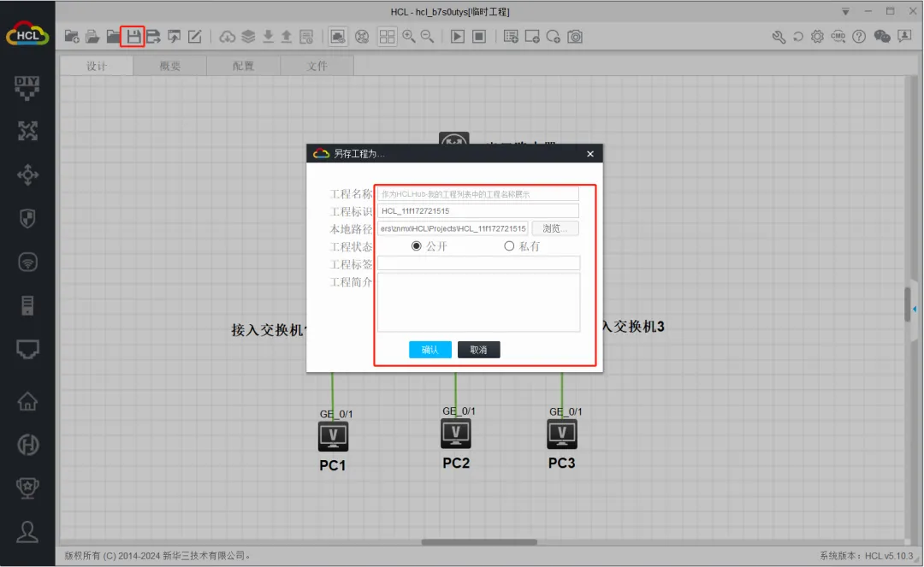Click the 取消 button in the dialog
The width and height of the screenshot is (924, 567).
click(478, 350)
